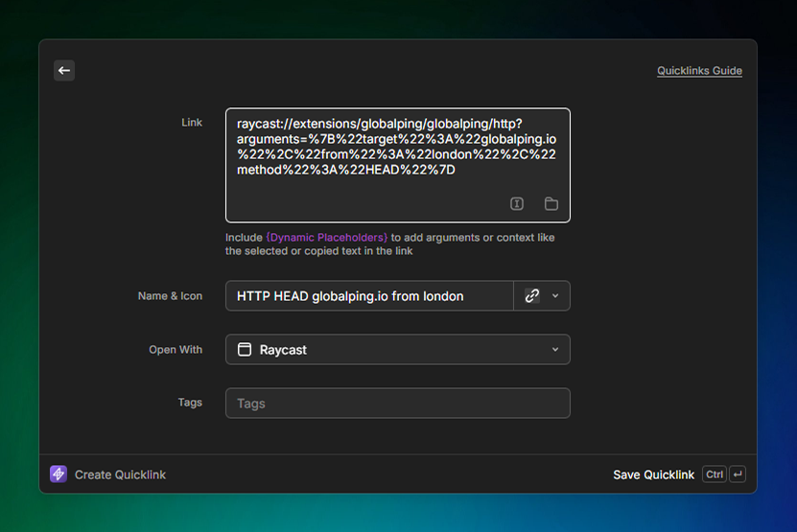Edit the quicklink name field
The height and width of the screenshot is (532, 797).
tap(369, 296)
